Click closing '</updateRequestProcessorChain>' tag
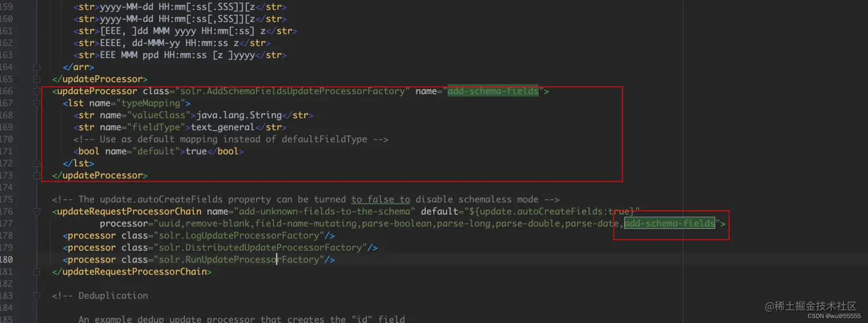 (131, 271)
